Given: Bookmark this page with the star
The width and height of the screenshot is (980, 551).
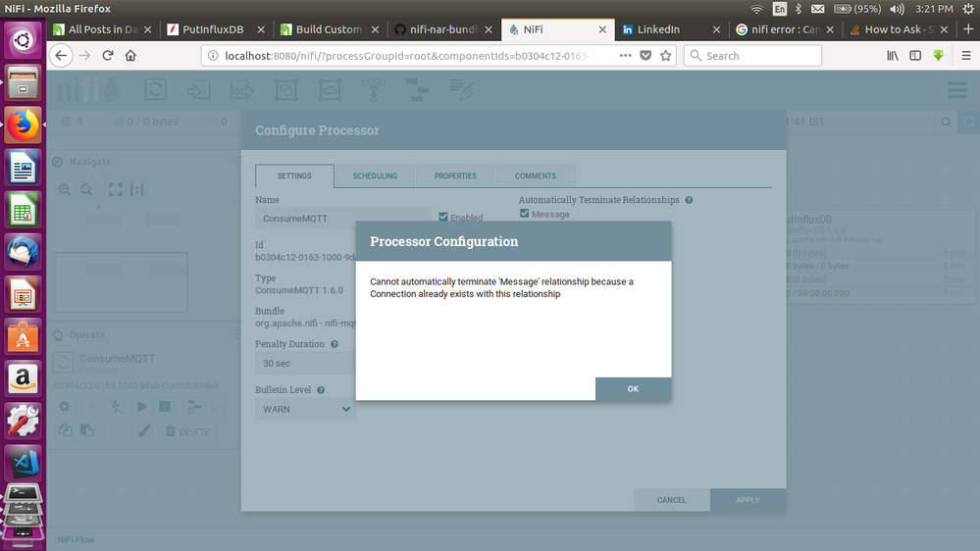Looking at the screenshot, I should (666, 56).
